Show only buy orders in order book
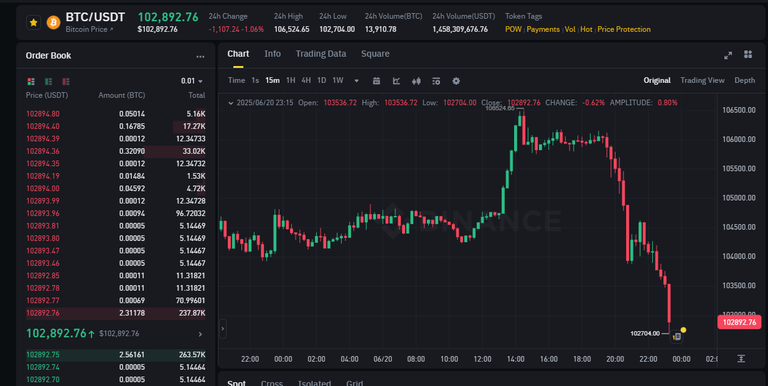 pos(48,81)
